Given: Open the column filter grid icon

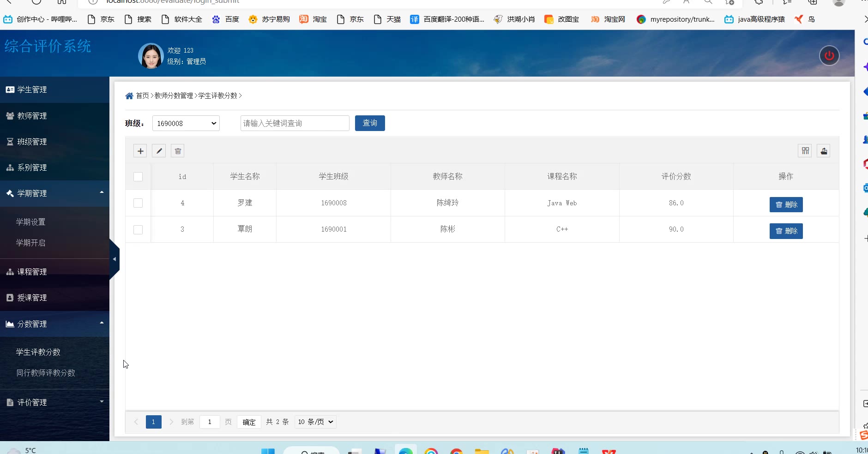Looking at the screenshot, I should pos(805,151).
